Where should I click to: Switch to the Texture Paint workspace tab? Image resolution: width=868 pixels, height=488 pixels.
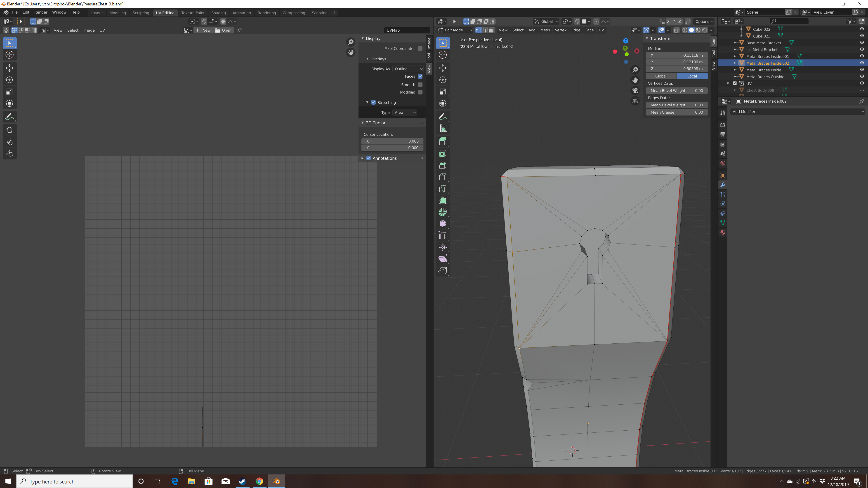pyautogui.click(x=192, y=13)
